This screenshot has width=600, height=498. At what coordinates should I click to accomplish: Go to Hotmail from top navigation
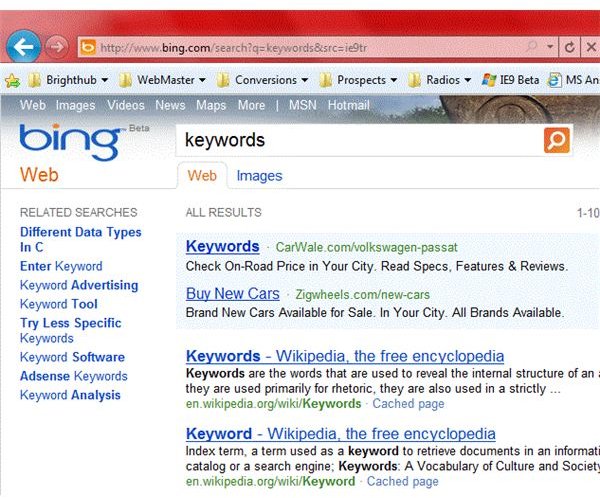[349, 105]
